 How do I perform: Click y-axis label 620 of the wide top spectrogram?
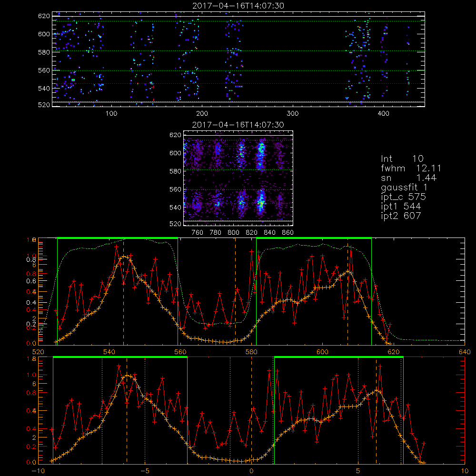(44, 16)
